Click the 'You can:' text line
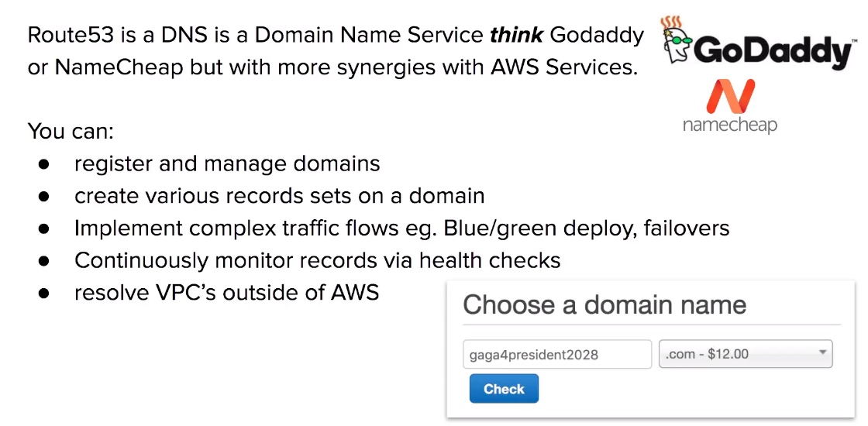868x426 pixels. click(71, 131)
